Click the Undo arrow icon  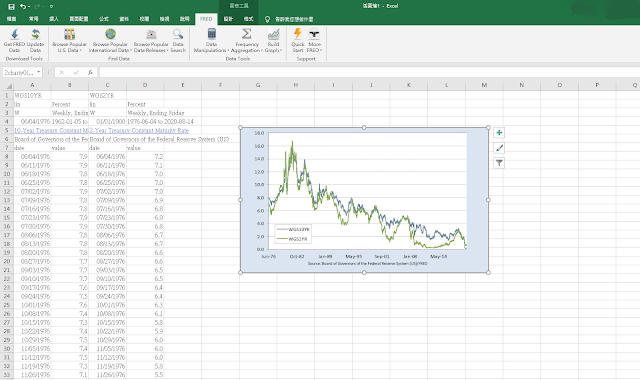(23, 7)
